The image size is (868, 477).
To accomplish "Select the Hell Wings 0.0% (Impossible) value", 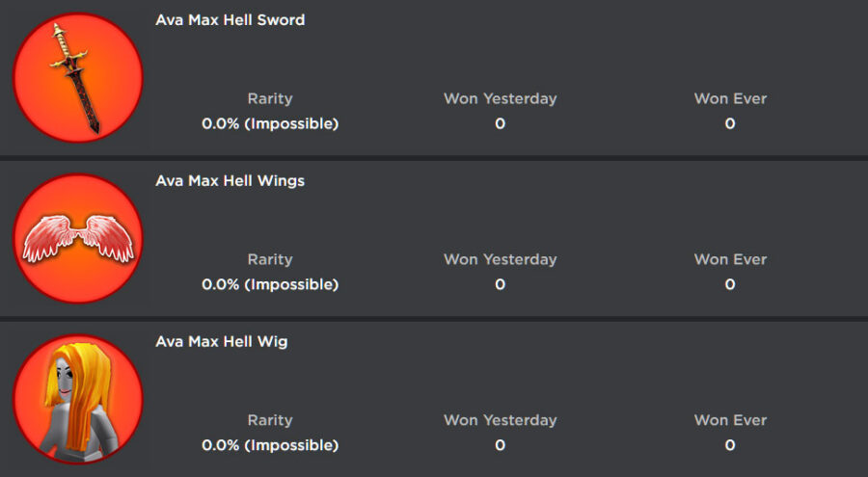I will point(270,284).
